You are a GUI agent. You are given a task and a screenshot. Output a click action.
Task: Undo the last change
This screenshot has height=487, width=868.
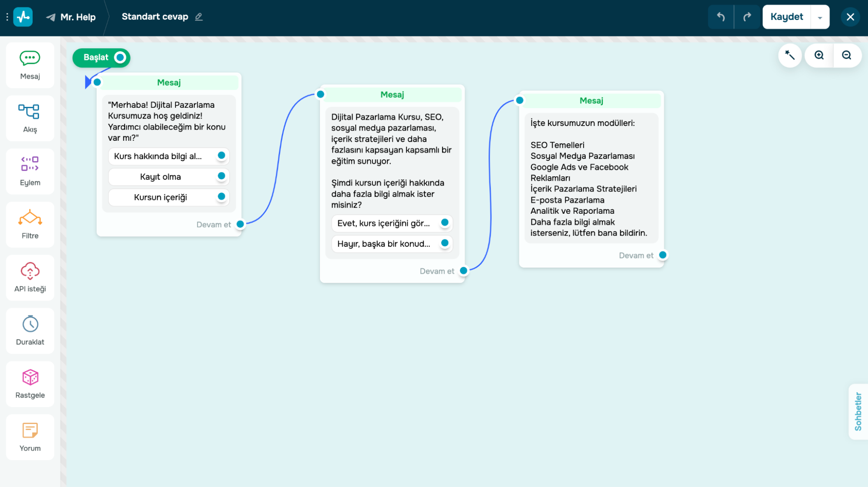[x=721, y=17]
